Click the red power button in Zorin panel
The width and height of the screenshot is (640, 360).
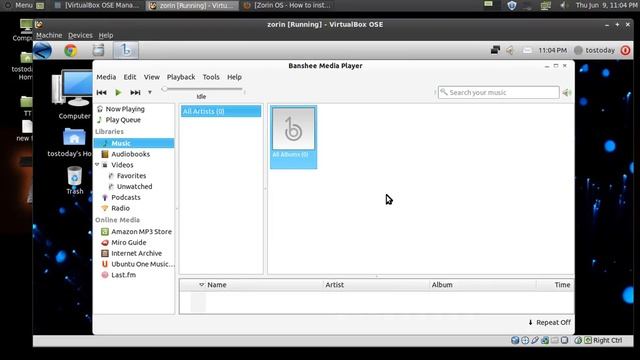click(625, 50)
